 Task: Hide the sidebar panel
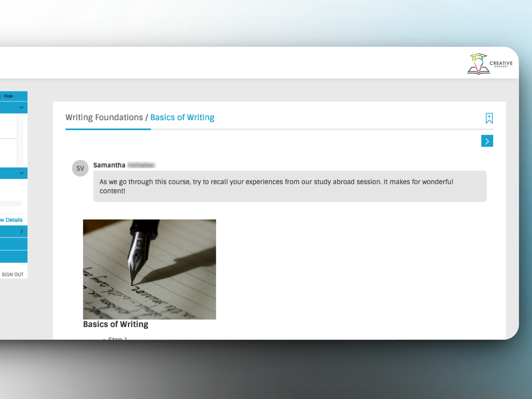coord(8,96)
